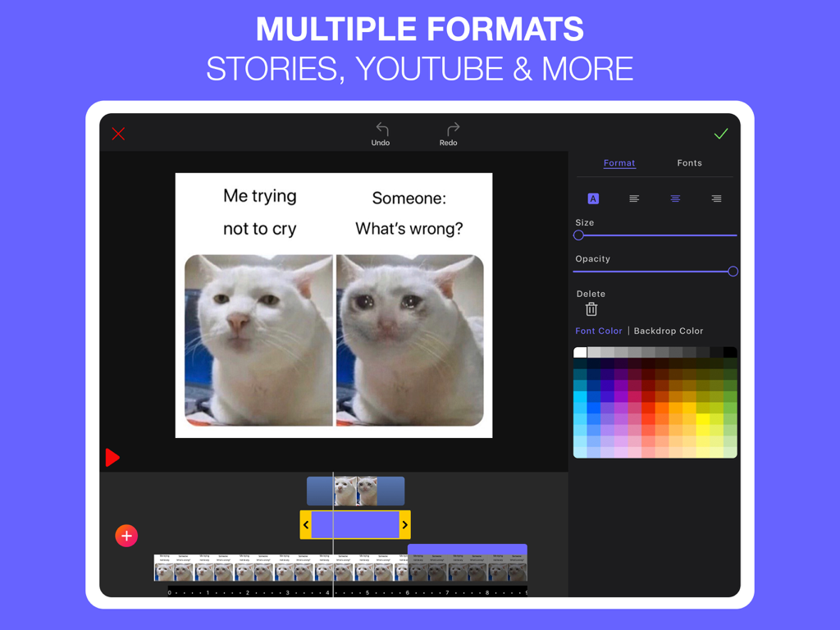The height and width of the screenshot is (630, 840).
Task: Choose right text alignment
Action: click(x=715, y=199)
